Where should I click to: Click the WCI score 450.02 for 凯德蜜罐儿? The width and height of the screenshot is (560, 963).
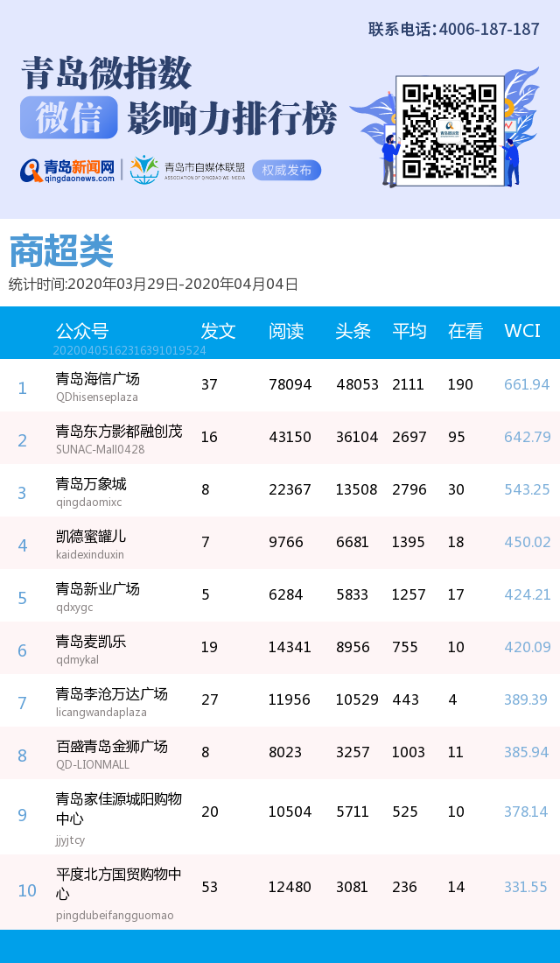tap(527, 543)
